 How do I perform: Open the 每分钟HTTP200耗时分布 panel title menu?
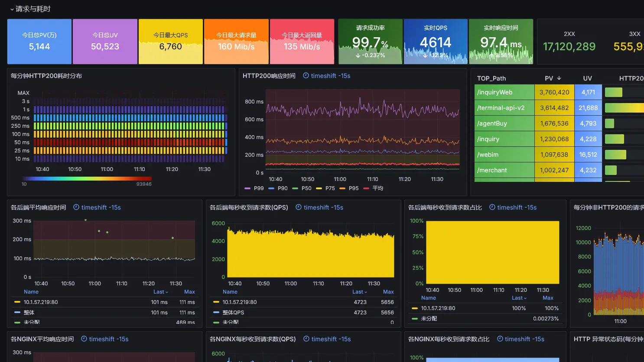46,76
